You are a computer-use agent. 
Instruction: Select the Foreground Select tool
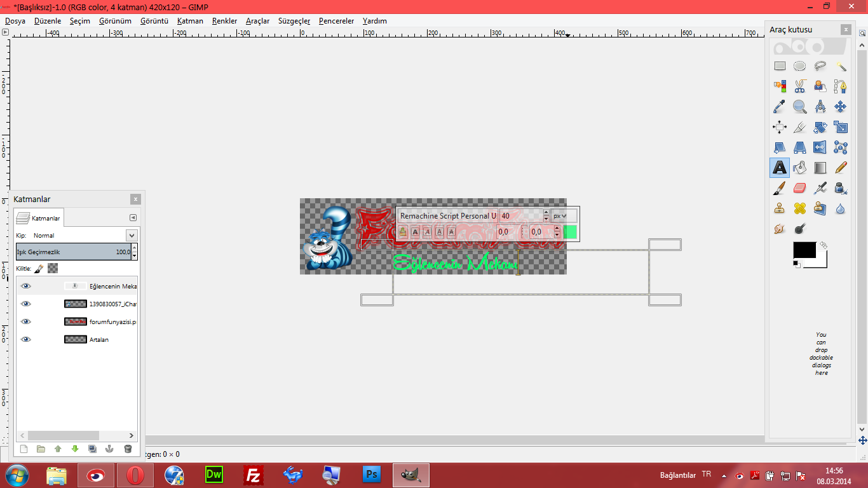[820, 86]
